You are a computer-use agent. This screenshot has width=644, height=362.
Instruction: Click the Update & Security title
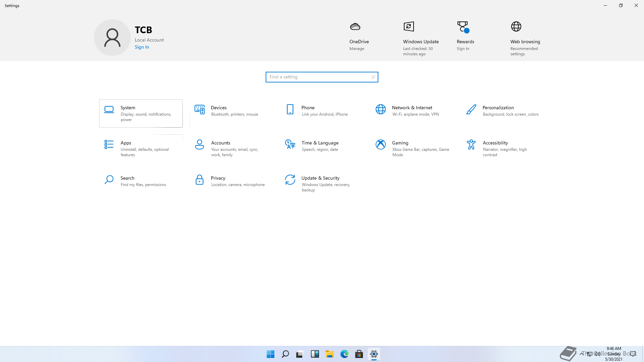(x=320, y=178)
